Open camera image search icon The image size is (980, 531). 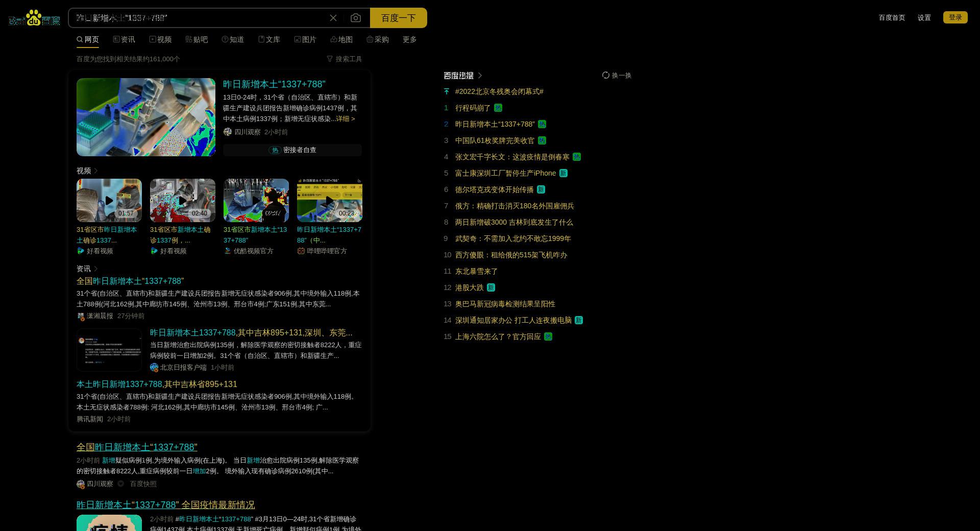click(356, 18)
